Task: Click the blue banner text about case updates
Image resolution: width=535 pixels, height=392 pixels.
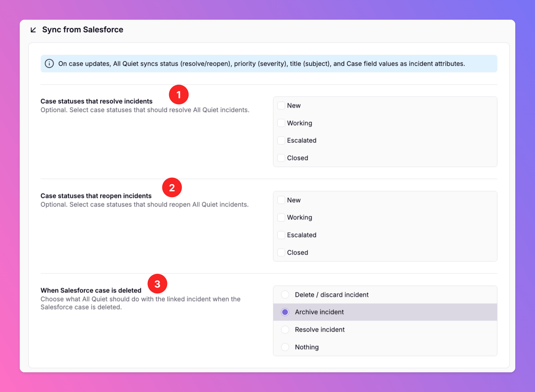Action: pyautogui.click(x=262, y=64)
